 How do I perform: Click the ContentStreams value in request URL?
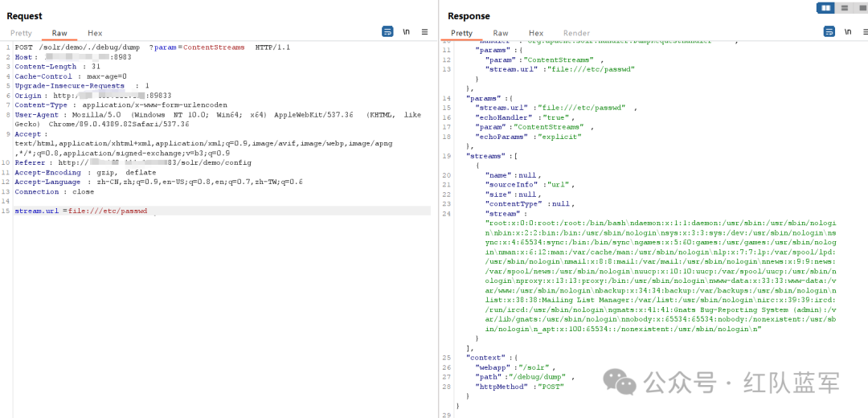(214, 47)
